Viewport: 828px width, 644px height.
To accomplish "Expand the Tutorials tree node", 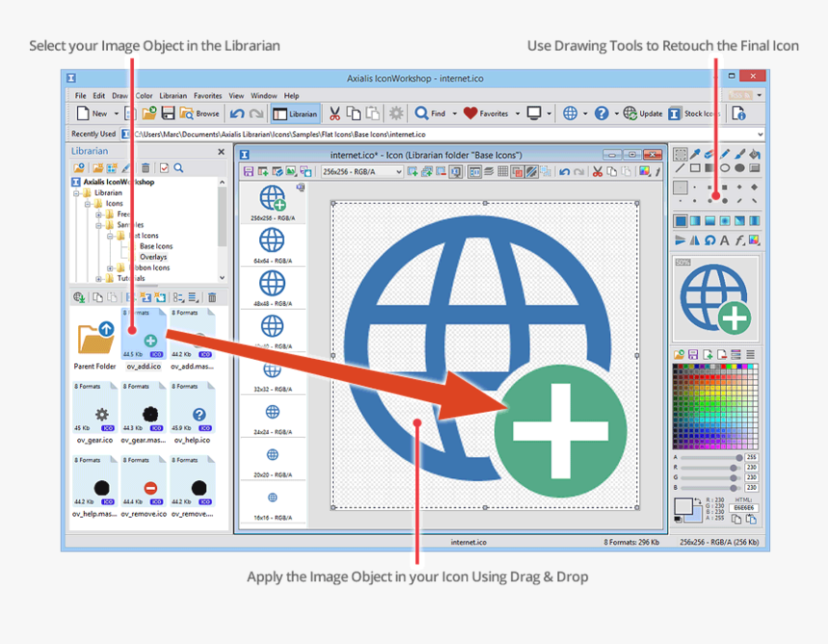I will 99,278.
